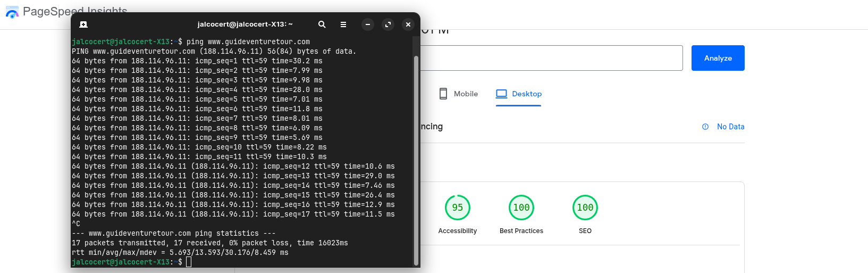Viewport: 868px width, 273px height.
Task: Select the Desktop tab
Action: click(x=519, y=94)
